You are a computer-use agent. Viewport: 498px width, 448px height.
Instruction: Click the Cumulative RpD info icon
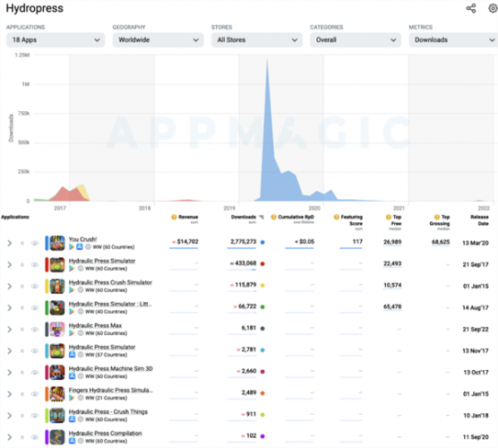click(273, 217)
